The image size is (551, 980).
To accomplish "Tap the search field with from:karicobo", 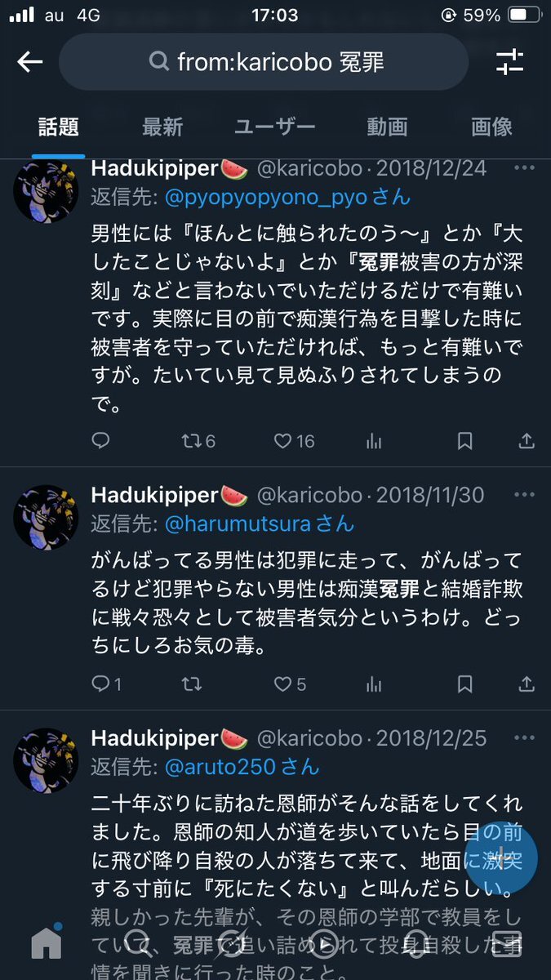I will click(x=264, y=62).
